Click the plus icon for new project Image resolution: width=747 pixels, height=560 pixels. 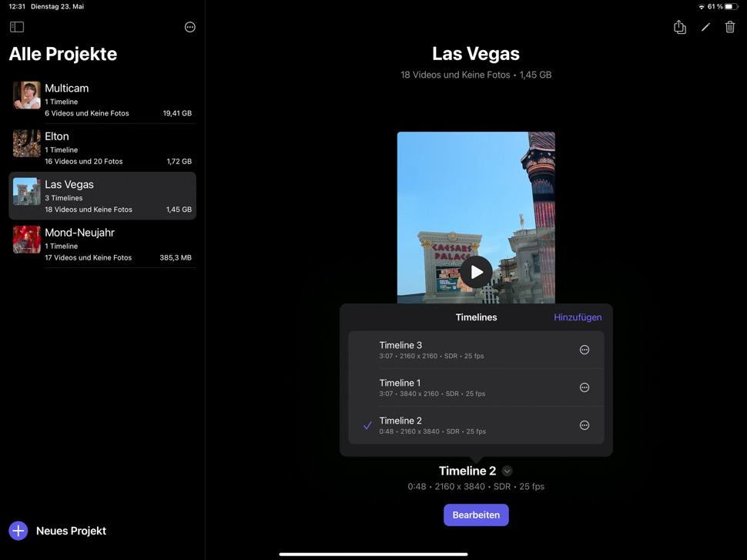point(18,531)
